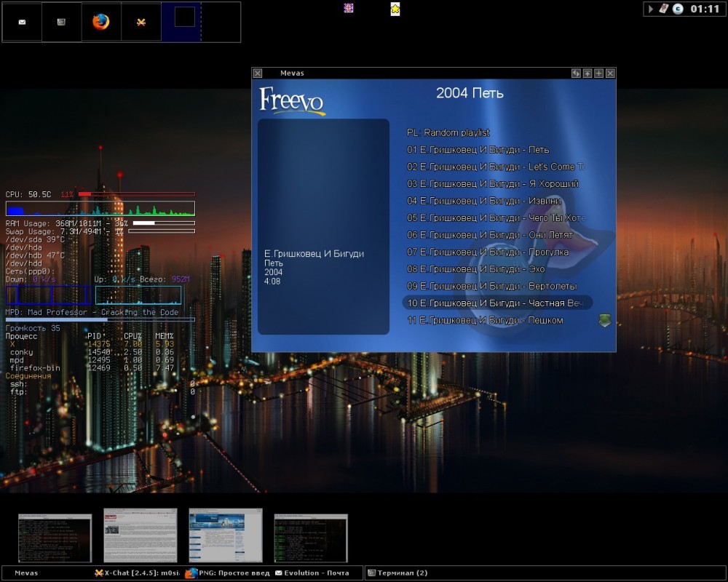Image resolution: width=728 pixels, height=582 pixels.
Task: Select the 'PL: Random playlist' entry
Action: (448, 132)
